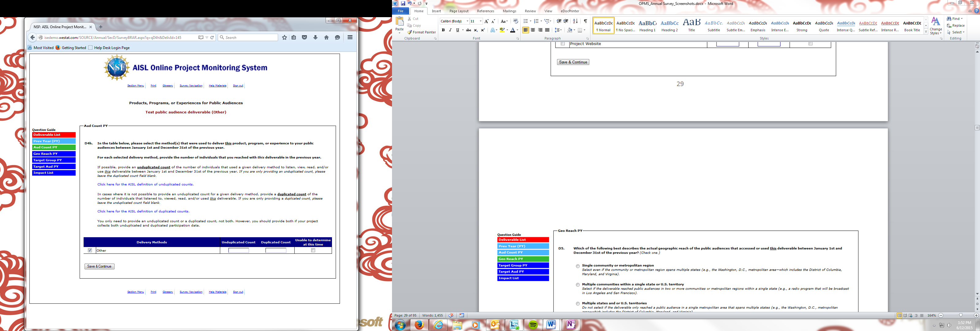Expand the font size dropdown

click(x=481, y=21)
